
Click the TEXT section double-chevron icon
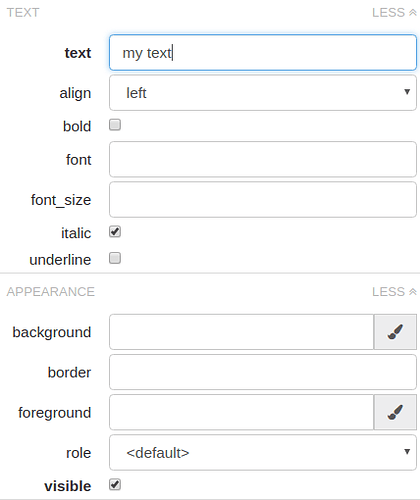(413, 13)
